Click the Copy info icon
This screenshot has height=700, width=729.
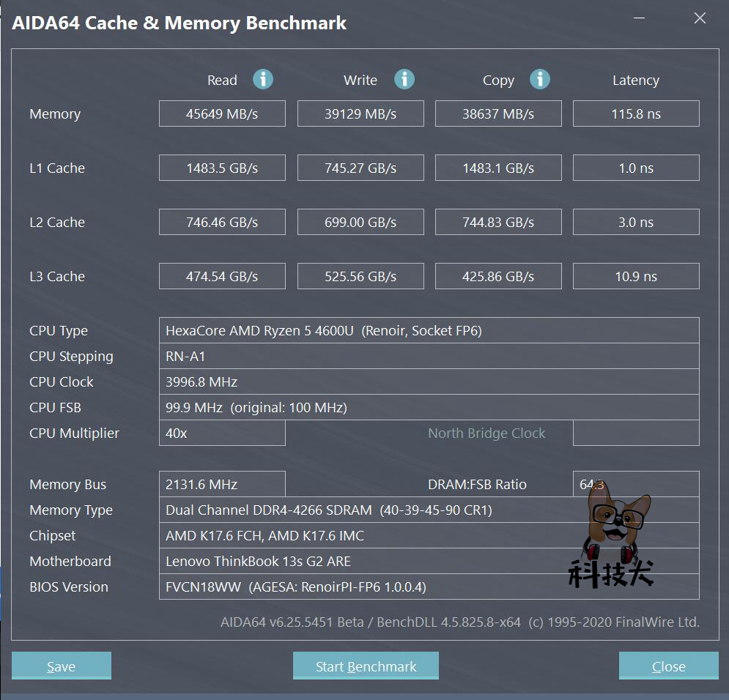(540, 79)
